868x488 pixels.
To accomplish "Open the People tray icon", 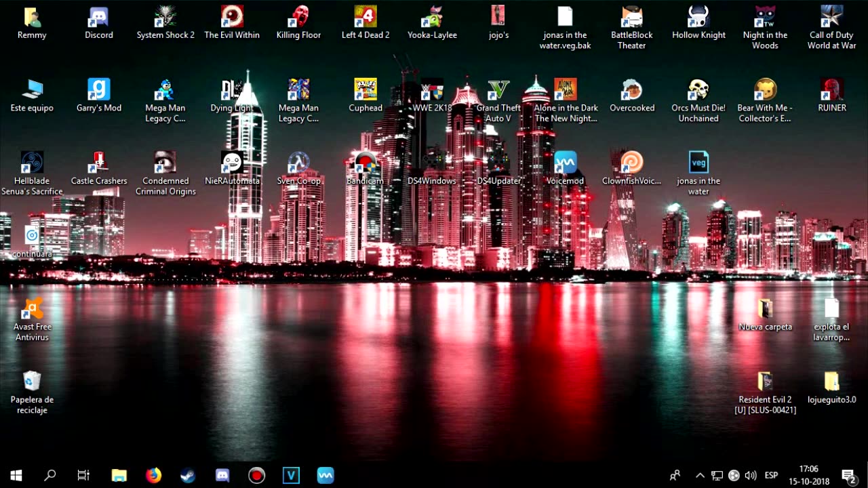I will [675, 475].
